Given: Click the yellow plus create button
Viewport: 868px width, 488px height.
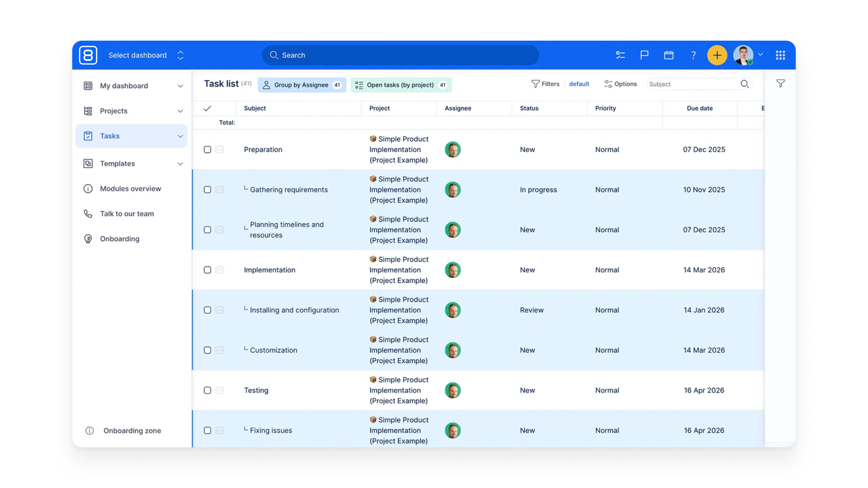Looking at the screenshot, I should point(717,55).
